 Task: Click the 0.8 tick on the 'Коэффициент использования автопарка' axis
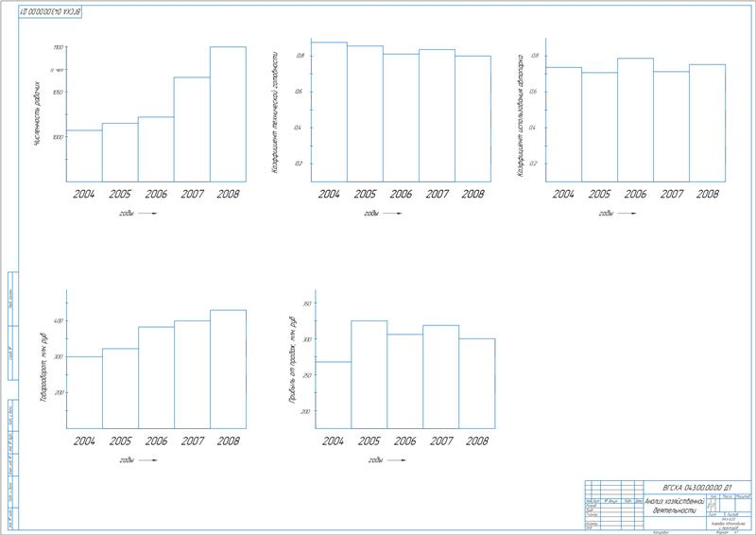pyautogui.click(x=533, y=56)
